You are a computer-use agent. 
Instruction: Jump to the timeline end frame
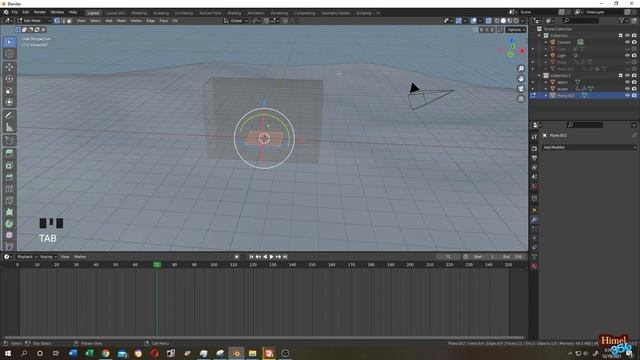click(x=285, y=257)
